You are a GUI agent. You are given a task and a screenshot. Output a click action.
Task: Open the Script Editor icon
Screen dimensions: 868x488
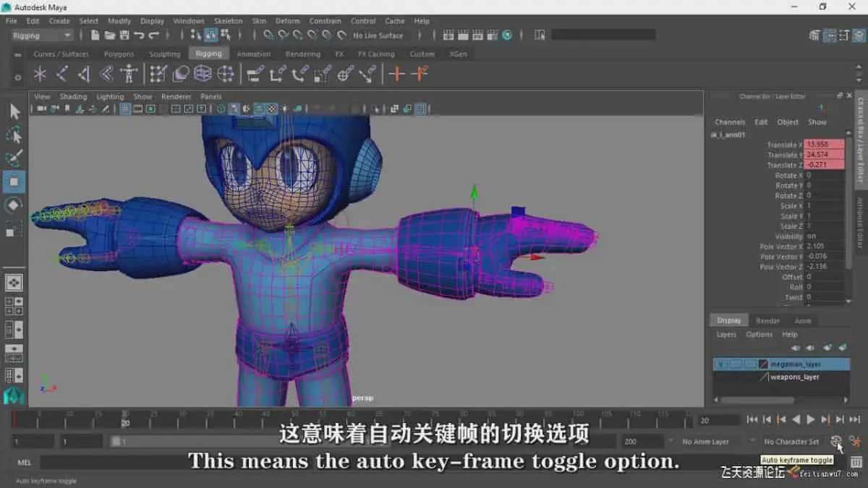point(856,462)
